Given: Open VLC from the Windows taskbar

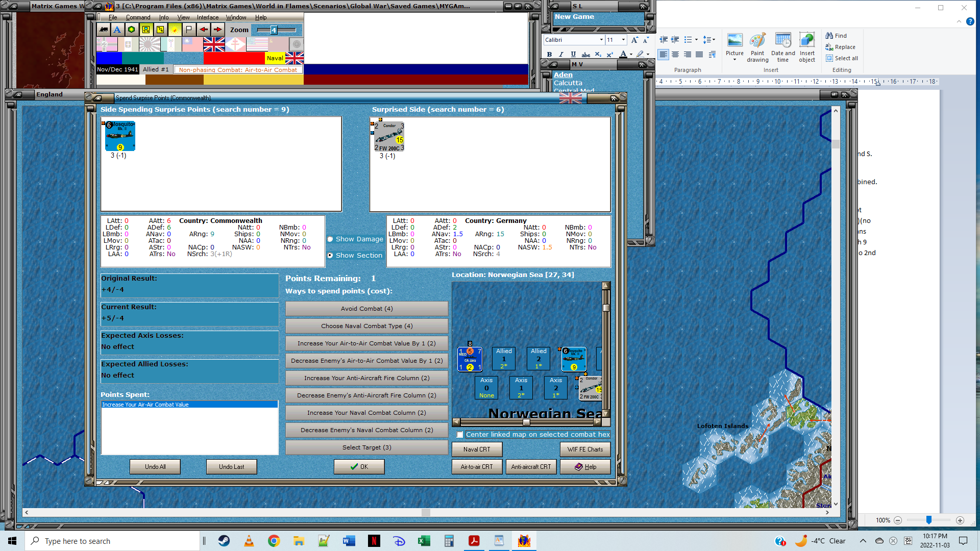Looking at the screenshot, I should [249, 541].
